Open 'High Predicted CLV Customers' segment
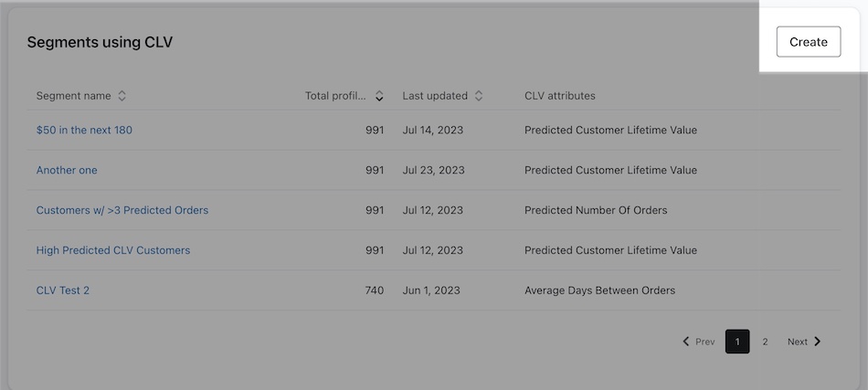This screenshot has height=390, width=868. 113,250
